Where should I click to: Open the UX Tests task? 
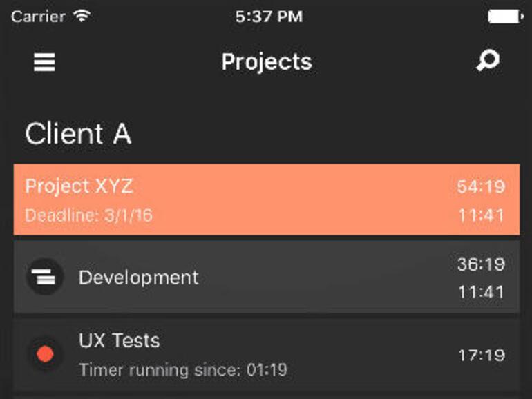coord(119,340)
